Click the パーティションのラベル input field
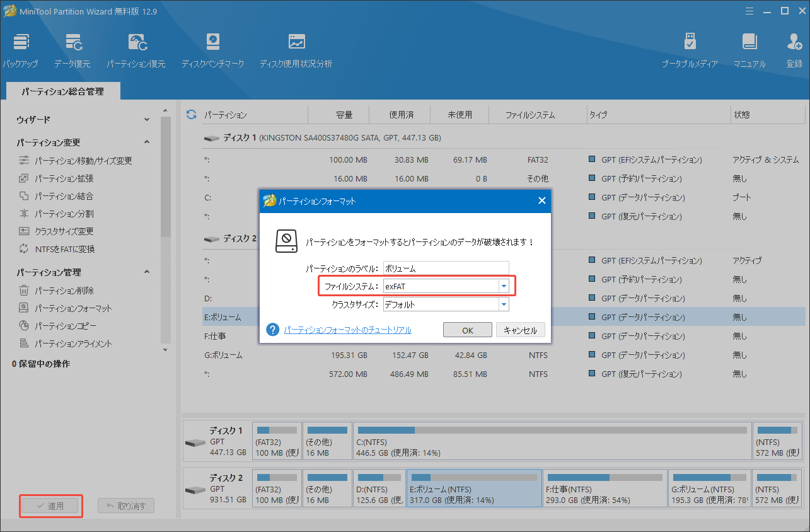 pyautogui.click(x=446, y=268)
